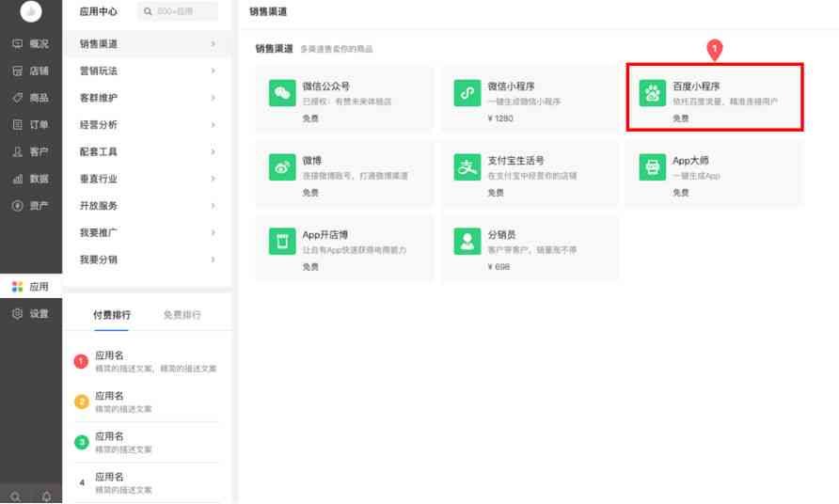This screenshot has height=504, width=839.
Task: Click the 微博 card title
Action: click(312, 161)
